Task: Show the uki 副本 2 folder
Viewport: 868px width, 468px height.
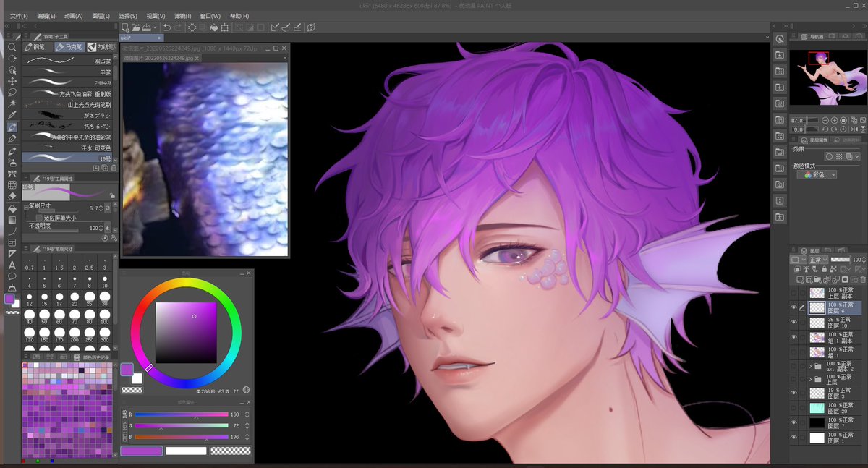Action: click(793, 367)
